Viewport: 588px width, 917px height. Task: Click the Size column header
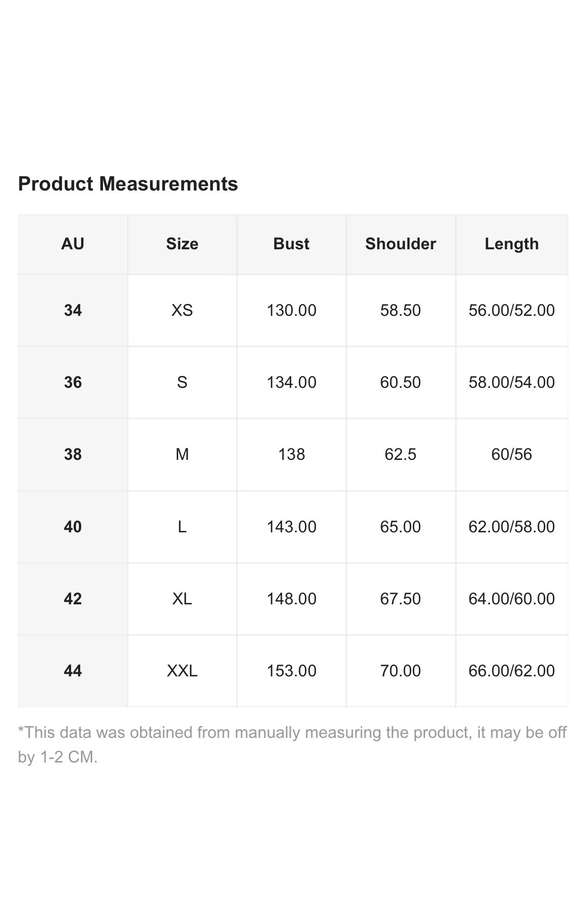tap(182, 244)
